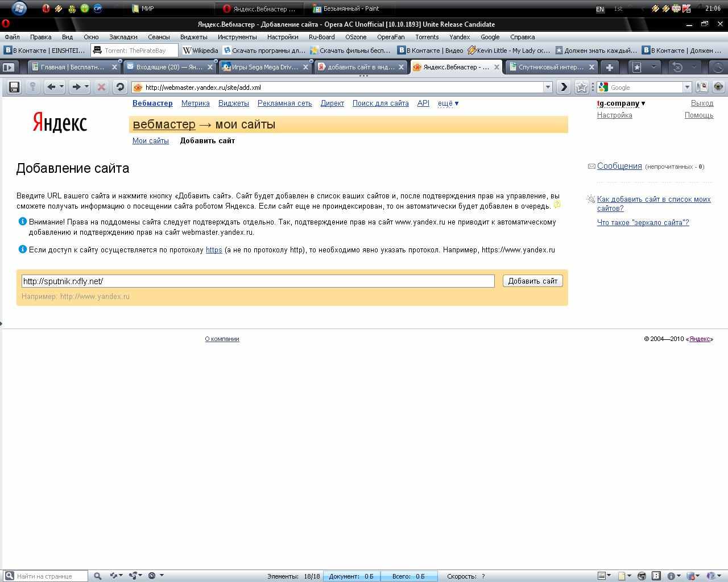Open the Метрика link
The image size is (728, 582).
(x=196, y=103)
